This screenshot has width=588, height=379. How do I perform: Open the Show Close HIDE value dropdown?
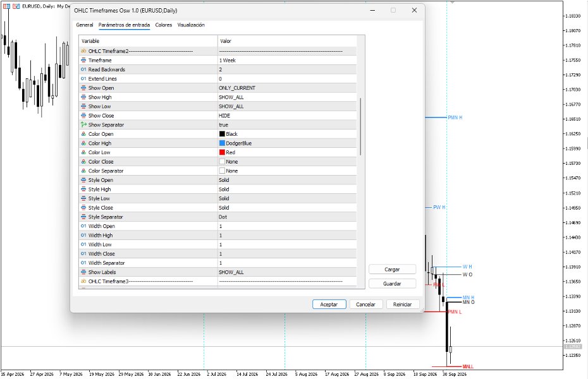click(287, 116)
